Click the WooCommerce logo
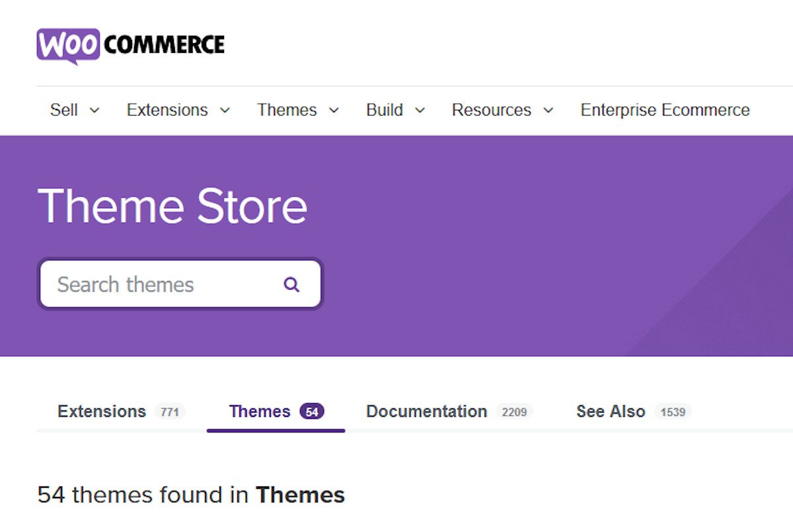 (131, 46)
